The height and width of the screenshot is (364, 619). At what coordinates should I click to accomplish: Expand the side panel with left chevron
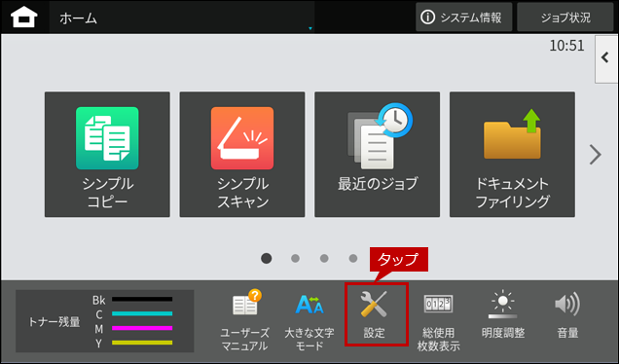pyautogui.click(x=606, y=58)
